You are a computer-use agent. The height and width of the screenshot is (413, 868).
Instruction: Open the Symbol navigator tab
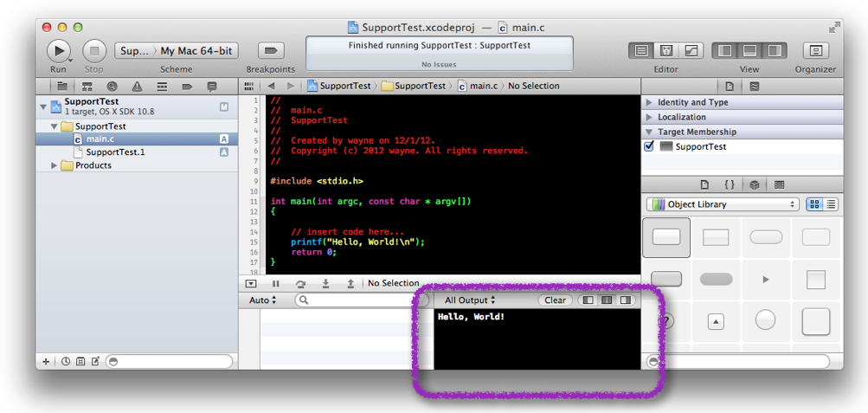pyautogui.click(x=87, y=87)
